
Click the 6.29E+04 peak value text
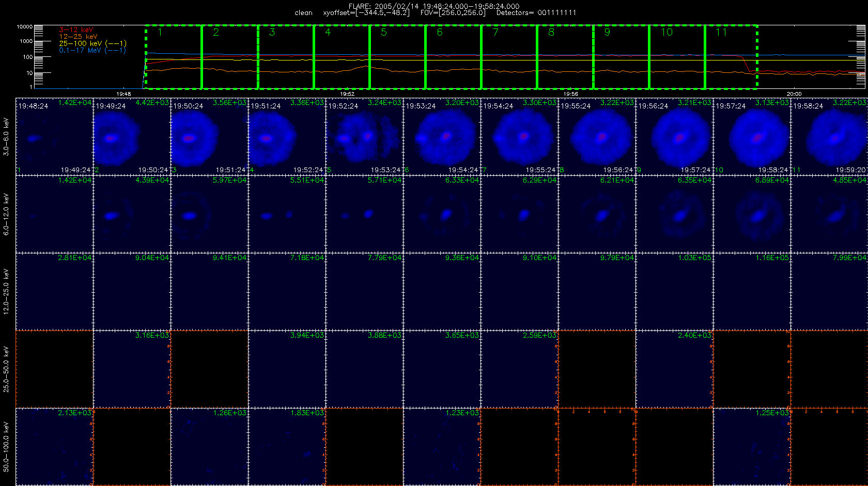[x=540, y=180]
